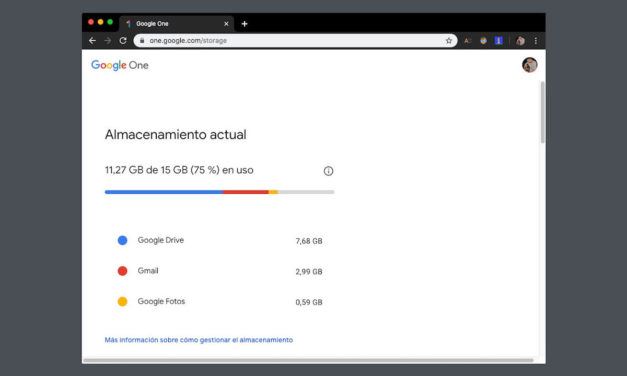Click the globe-like extension icon
627x376 pixels.
coord(483,40)
